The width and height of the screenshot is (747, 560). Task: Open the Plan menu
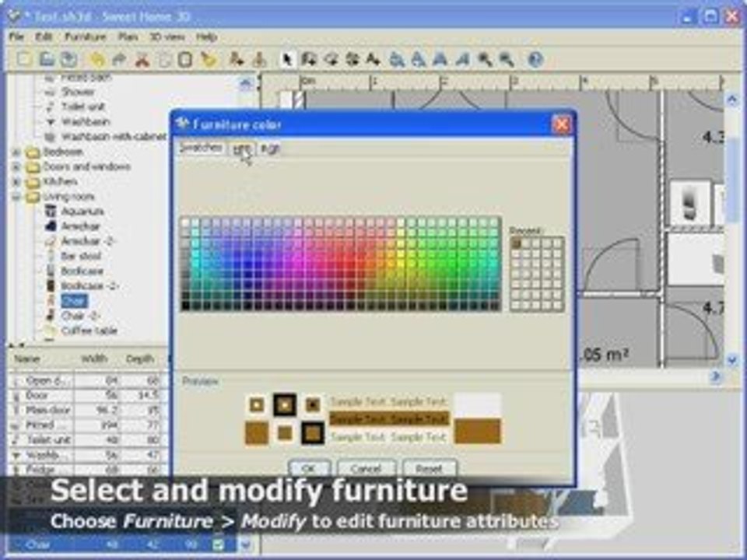tap(128, 37)
